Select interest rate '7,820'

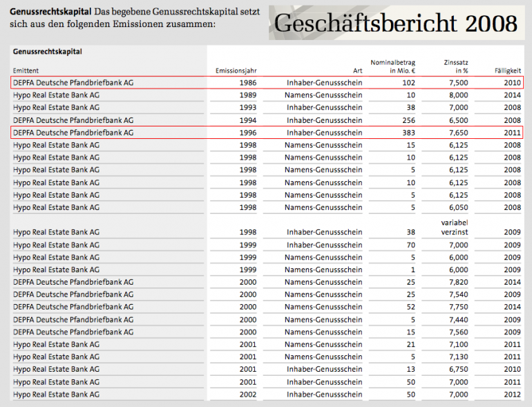(459, 282)
